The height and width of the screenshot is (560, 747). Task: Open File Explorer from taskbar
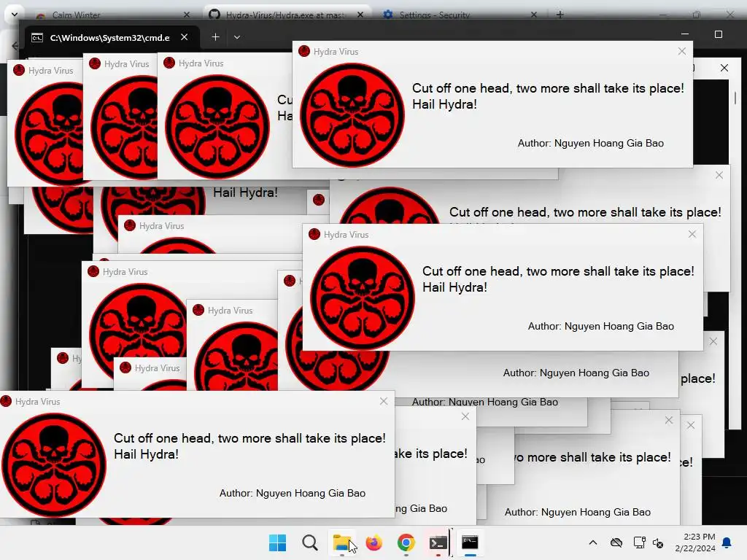(341, 542)
